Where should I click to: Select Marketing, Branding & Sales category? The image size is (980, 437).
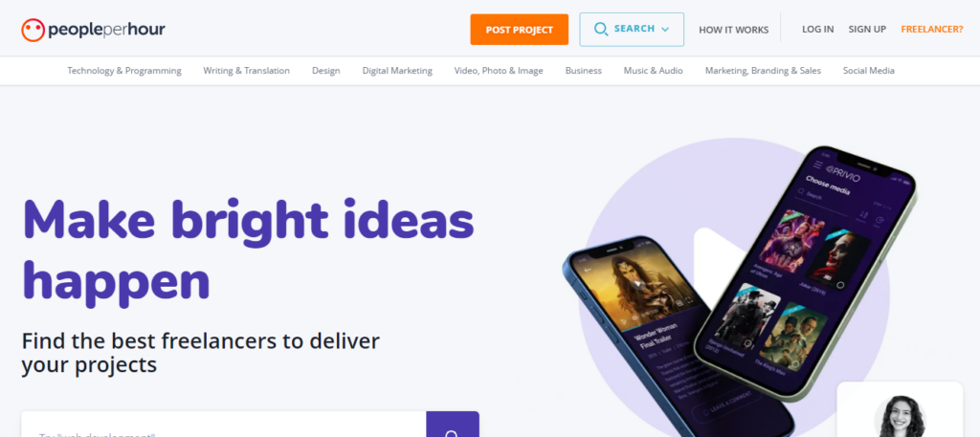763,71
